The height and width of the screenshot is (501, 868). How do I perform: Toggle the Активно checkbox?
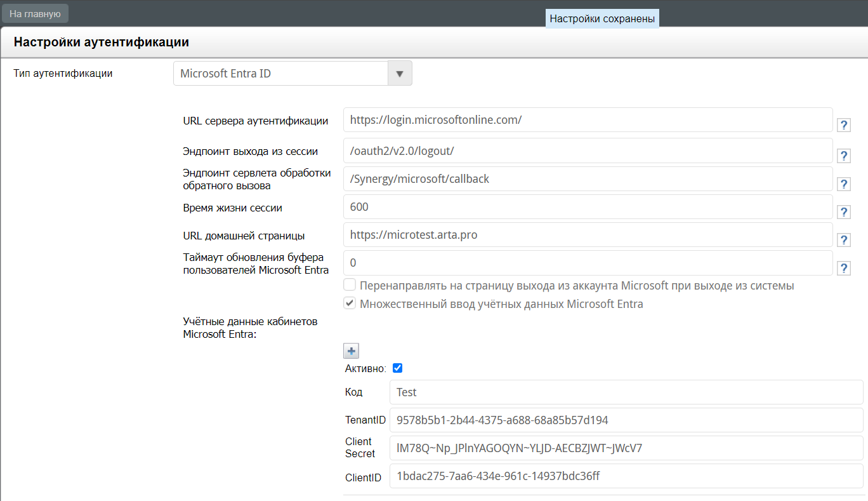click(x=398, y=368)
